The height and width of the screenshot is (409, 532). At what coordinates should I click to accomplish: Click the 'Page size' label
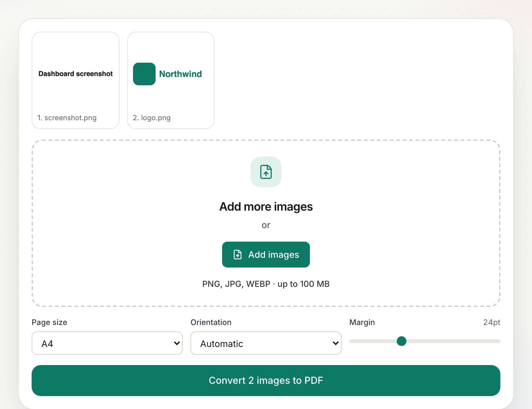tap(49, 322)
